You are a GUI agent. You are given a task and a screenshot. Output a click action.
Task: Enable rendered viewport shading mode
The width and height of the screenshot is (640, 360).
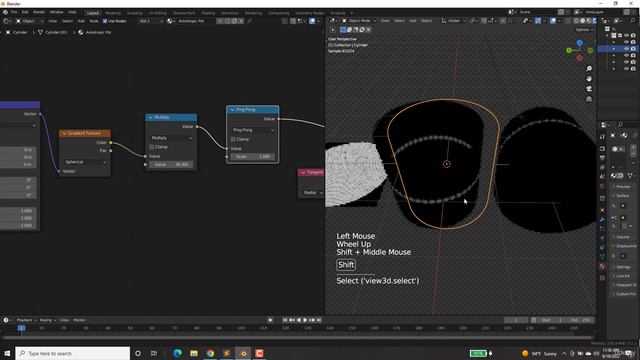[x=594, y=20]
